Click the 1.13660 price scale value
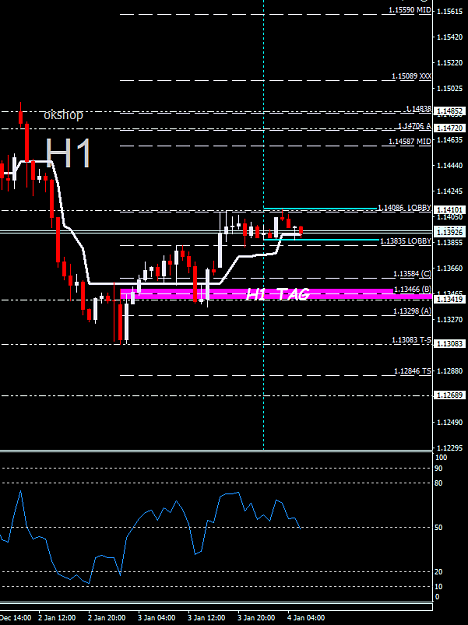This screenshot has height=625, width=468. [450, 268]
